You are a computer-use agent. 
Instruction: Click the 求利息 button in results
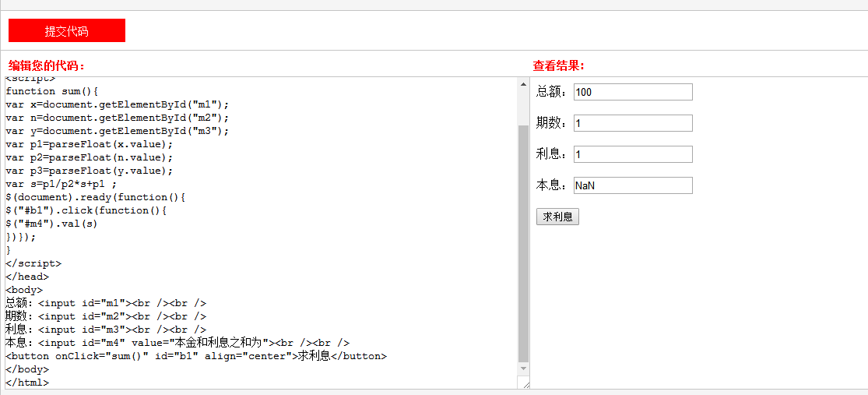click(x=557, y=217)
